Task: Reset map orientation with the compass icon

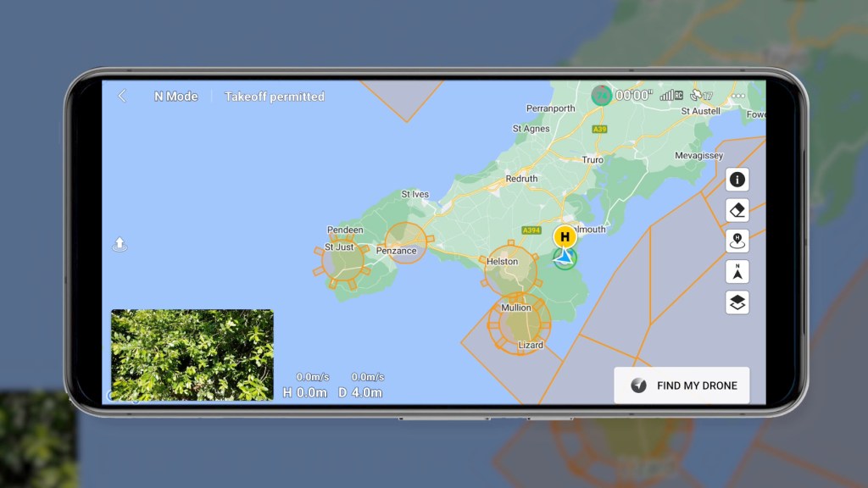Action: (x=737, y=272)
